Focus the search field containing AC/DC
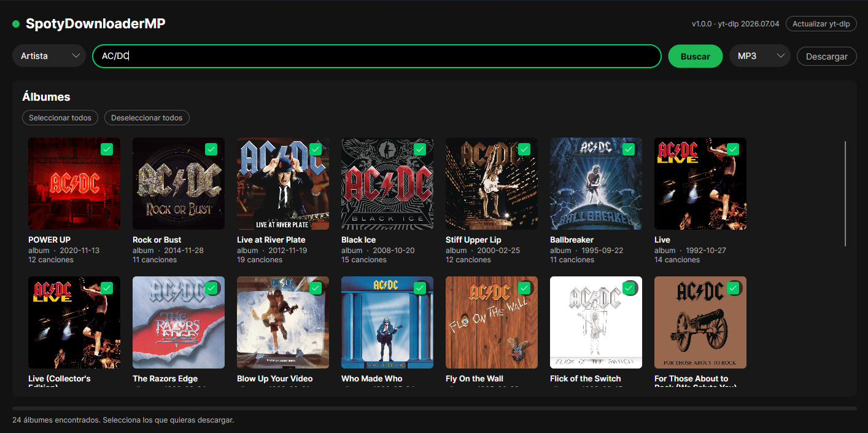Image resolution: width=868 pixels, height=433 pixels. coord(377,56)
